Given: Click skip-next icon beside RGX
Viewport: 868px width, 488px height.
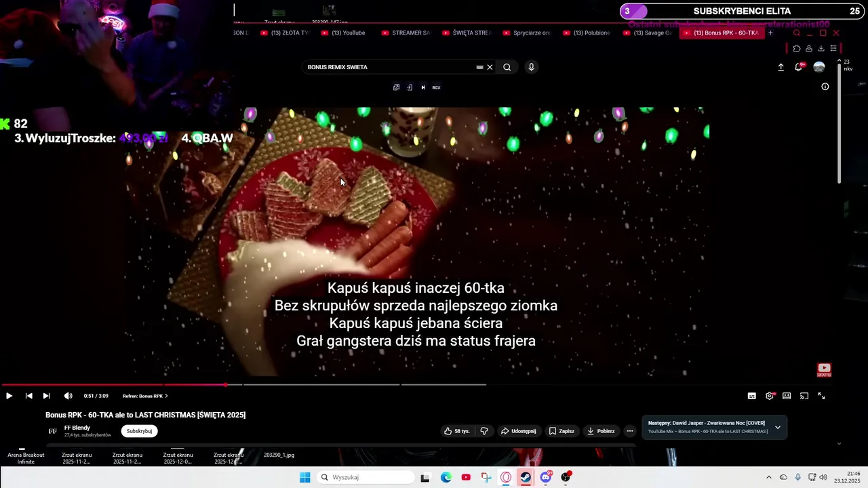Looking at the screenshot, I should [x=423, y=87].
